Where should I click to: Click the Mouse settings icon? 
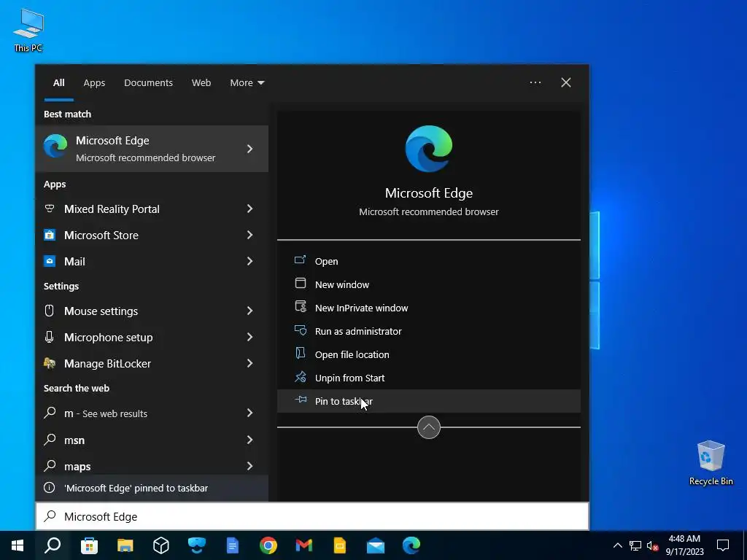tap(49, 311)
